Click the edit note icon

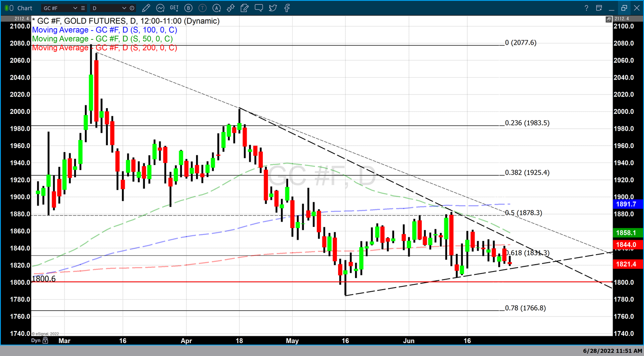coord(245,8)
